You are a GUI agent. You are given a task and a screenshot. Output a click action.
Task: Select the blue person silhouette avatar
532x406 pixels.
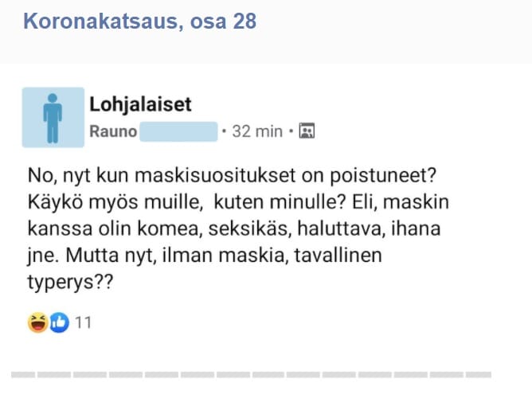[x=53, y=117]
